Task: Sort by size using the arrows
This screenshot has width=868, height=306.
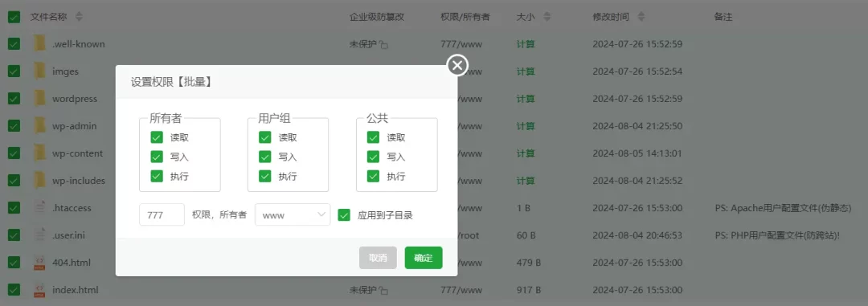Action: coord(547,17)
